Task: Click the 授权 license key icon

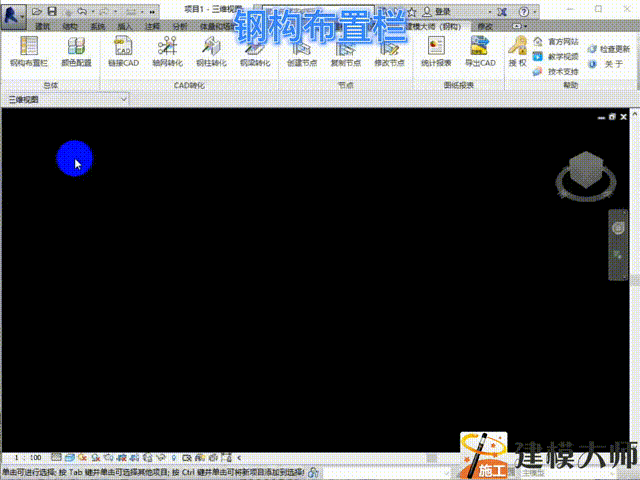Action: tap(517, 50)
